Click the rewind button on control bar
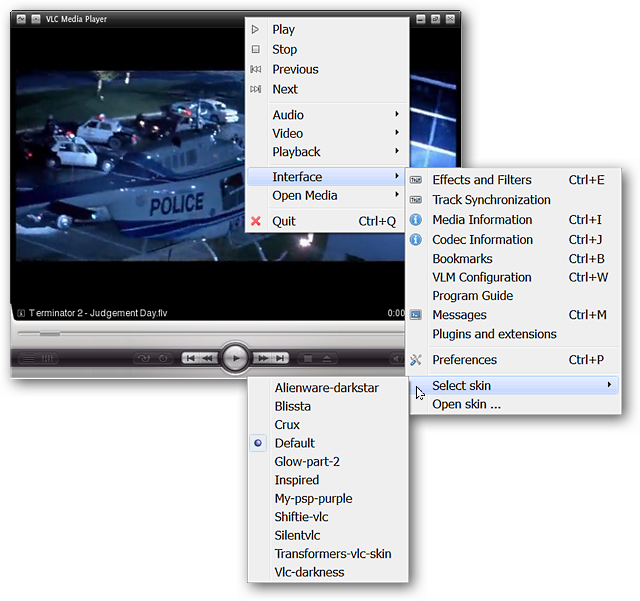This screenshot has height=601, width=640. click(x=208, y=358)
